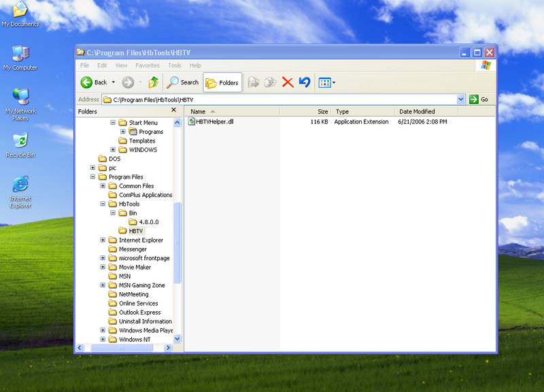Click the Move To toolbar icon
Screen dimensions: 544x392
pyautogui.click(x=253, y=82)
